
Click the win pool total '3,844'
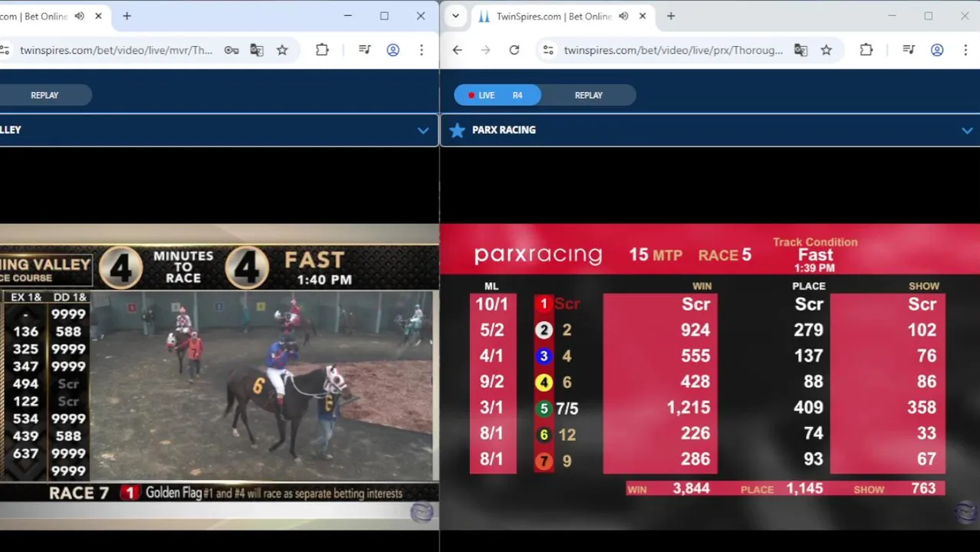tap(691, 488)
